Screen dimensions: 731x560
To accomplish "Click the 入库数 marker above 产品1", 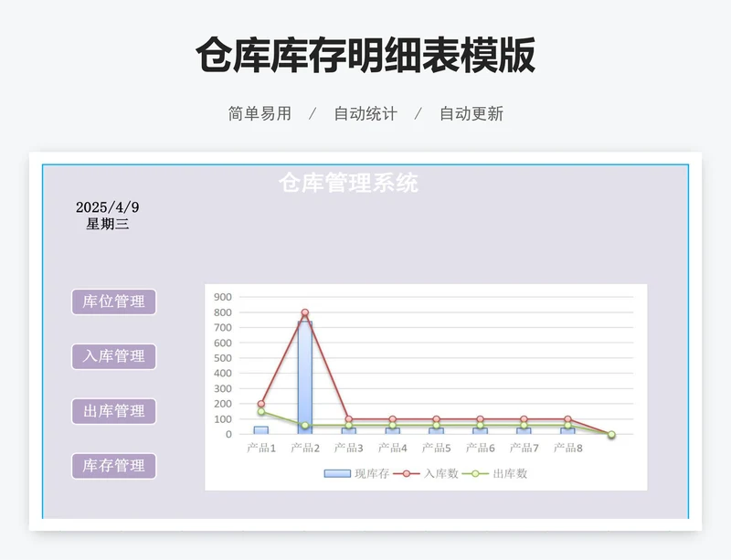I will pos(261,404).
